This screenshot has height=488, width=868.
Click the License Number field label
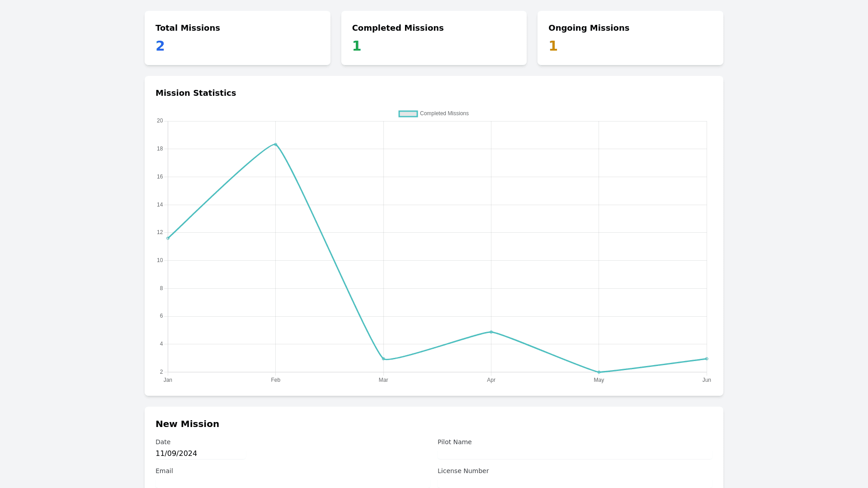pyautogui.click(x=463, y=471)
